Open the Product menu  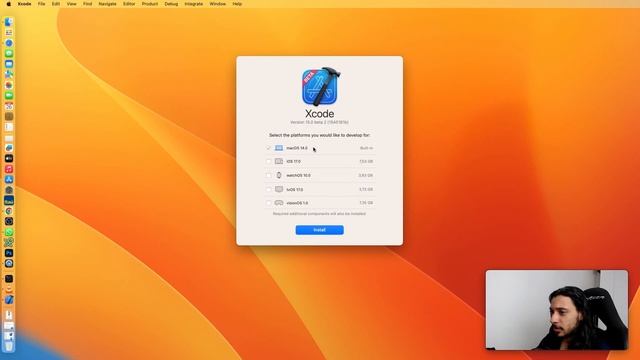point(150,4)
